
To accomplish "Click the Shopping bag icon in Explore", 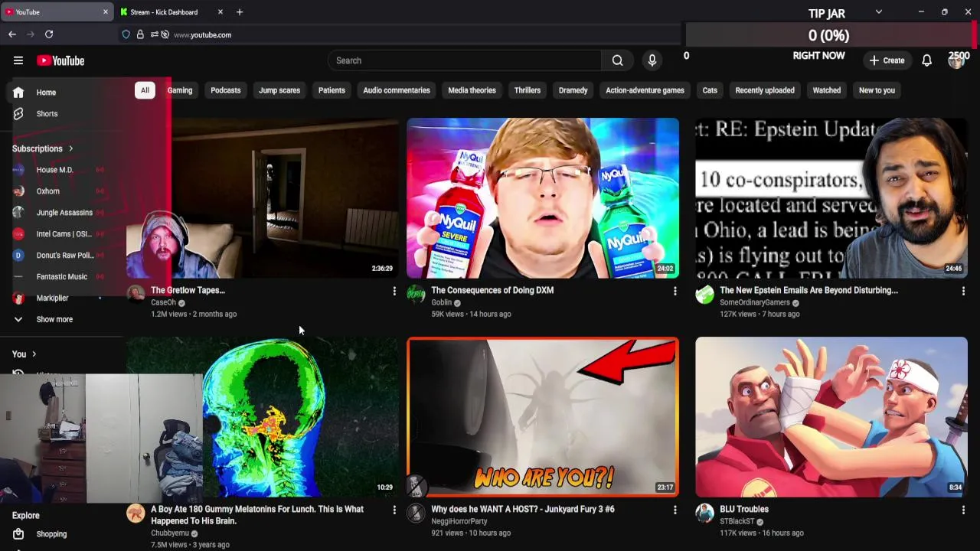I will tap(18, 534).
